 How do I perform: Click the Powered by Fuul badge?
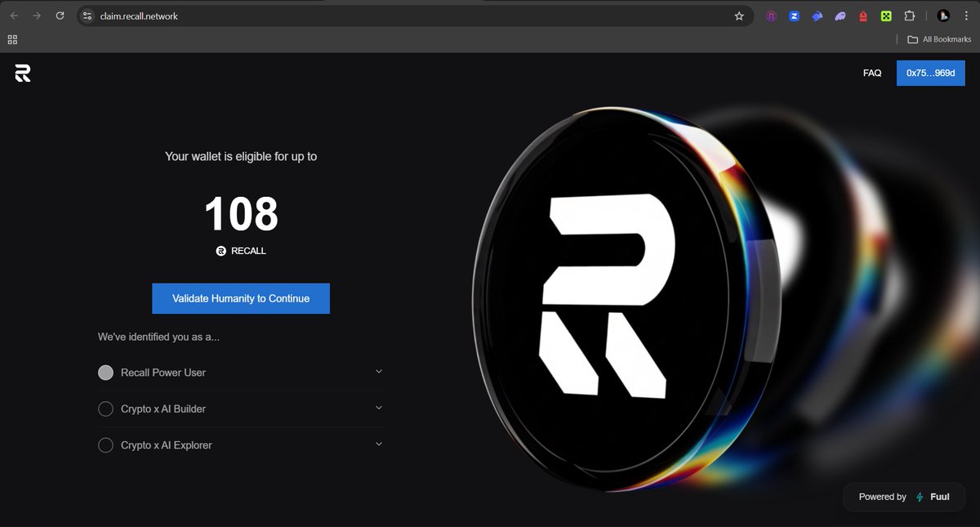coord(903,497)
